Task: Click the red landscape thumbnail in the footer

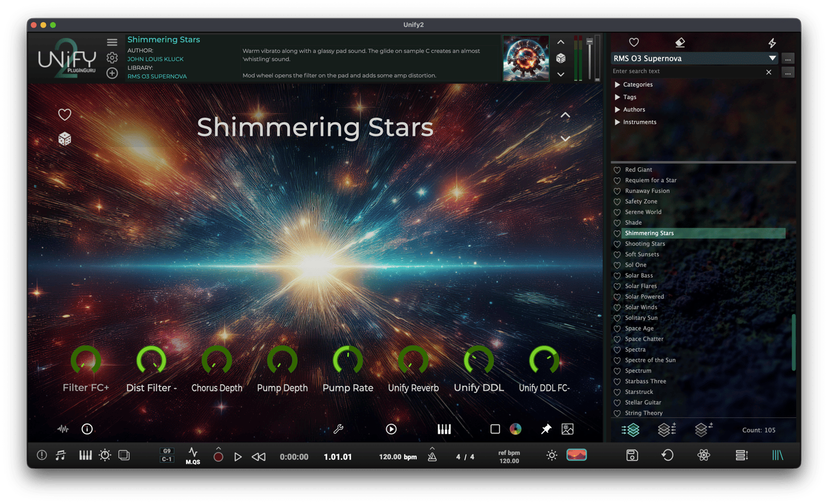Action: pyautogui.click(x=576, y=455)
